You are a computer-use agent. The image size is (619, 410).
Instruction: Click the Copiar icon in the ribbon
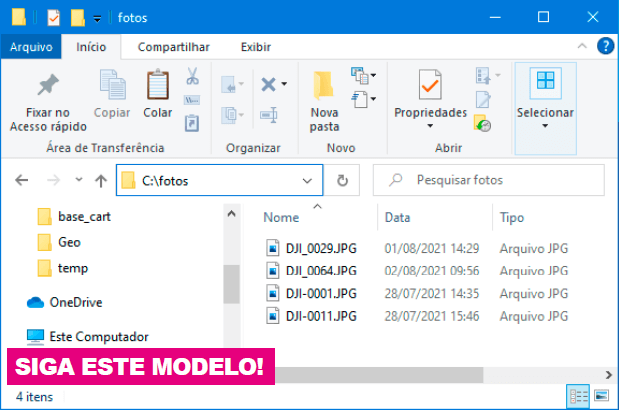(113, 84)
